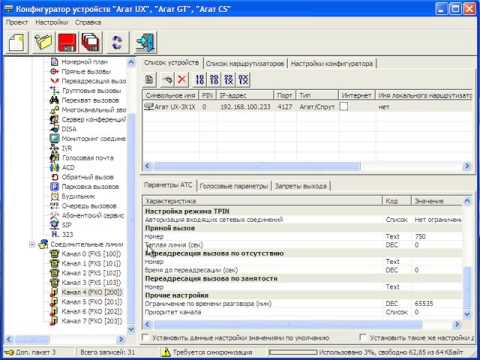Viewport: 480px width, 360px height.
Task: Click the Порт column header
Action: [x=284, y=95]
